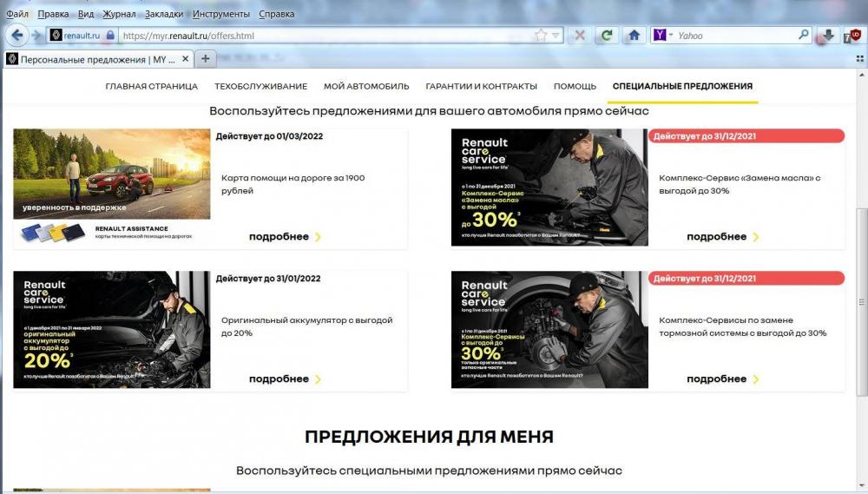Open the Журнал menu

click(x=119, y=14)
